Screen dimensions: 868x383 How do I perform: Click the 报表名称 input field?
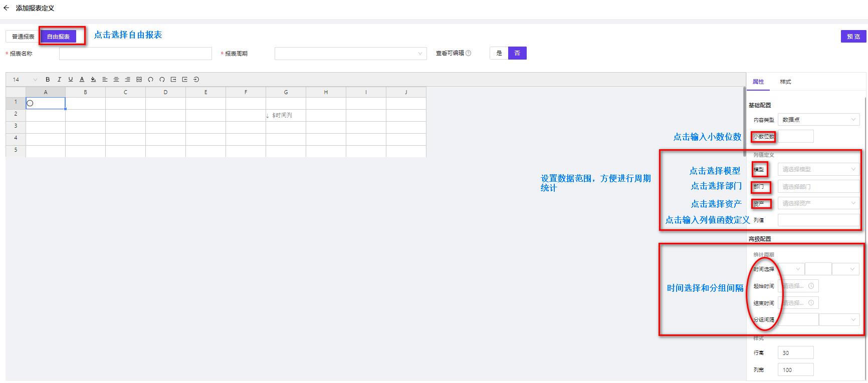(135, 54)
